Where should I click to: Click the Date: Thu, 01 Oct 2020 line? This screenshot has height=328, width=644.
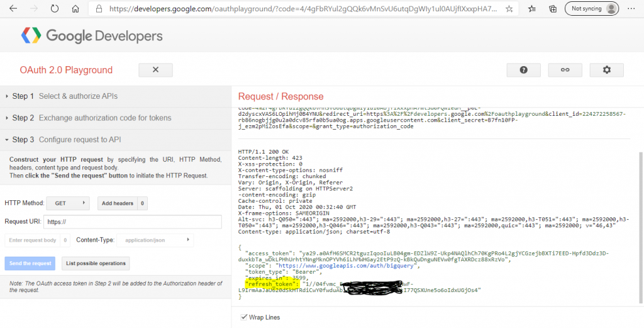click(x=297, y=206)
